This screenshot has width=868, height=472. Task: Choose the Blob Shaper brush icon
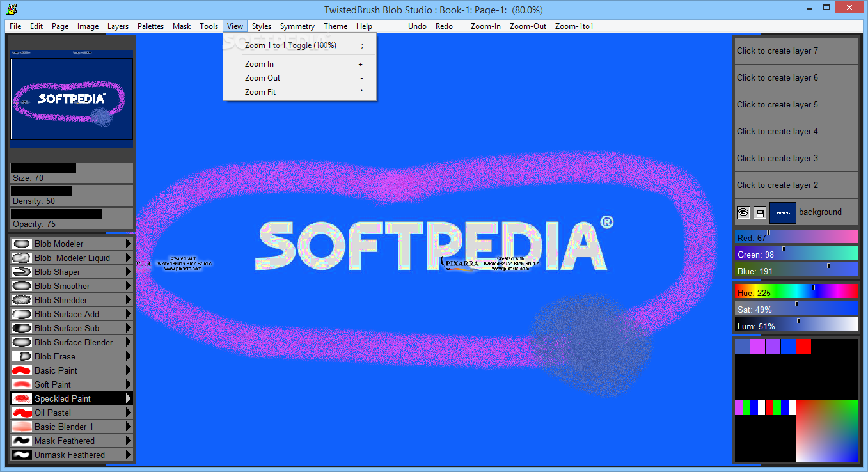[22, 272]
